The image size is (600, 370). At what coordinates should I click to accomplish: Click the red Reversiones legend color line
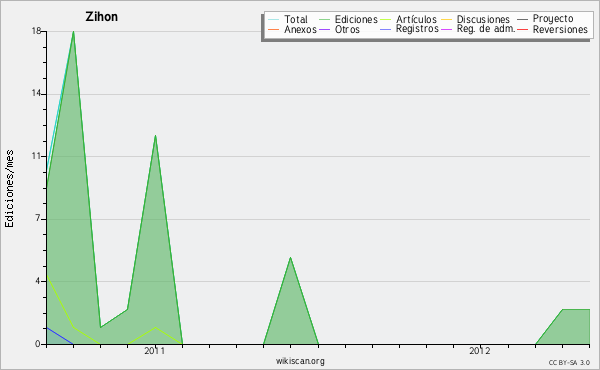pyautogui.click(x=522, y=29)
